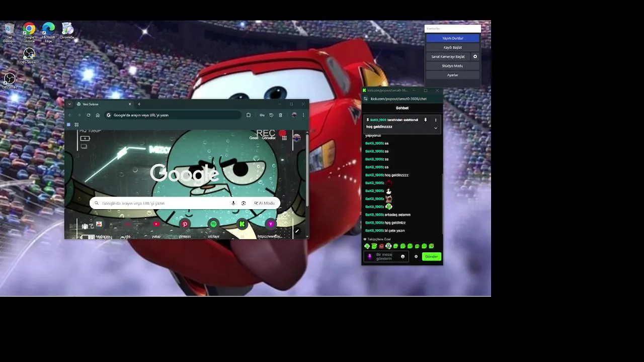Screen dimensions: 644x362
Task: Open the OBS-Studio installer icon on desktop
Action: click(29, 56)
